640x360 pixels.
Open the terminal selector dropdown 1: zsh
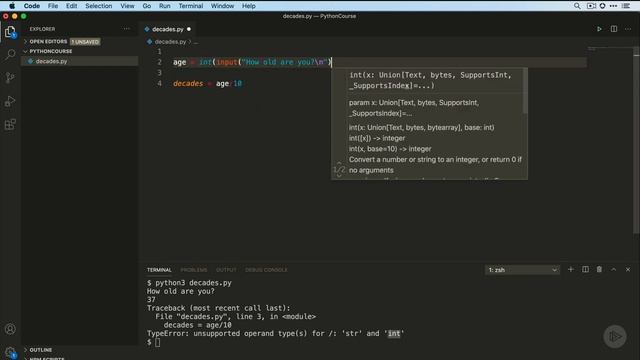point(522,270)
